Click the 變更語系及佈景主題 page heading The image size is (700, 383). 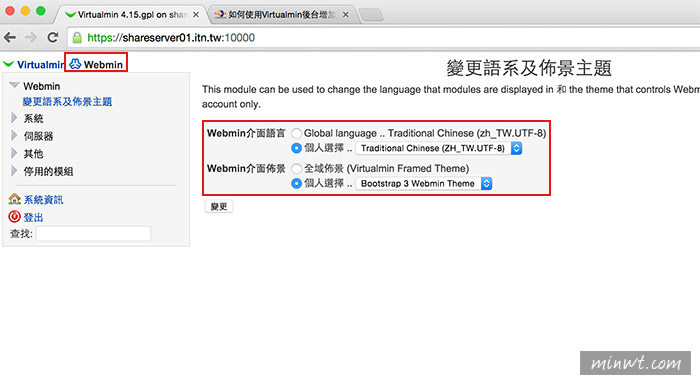(529, 68)
